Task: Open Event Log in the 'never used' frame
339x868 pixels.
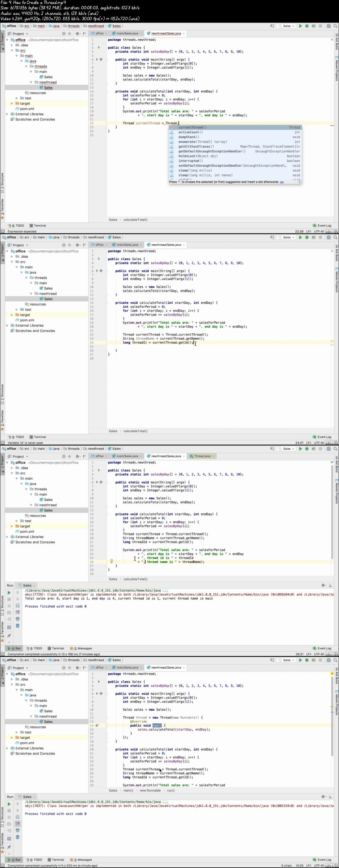Action: pos(322,437)
